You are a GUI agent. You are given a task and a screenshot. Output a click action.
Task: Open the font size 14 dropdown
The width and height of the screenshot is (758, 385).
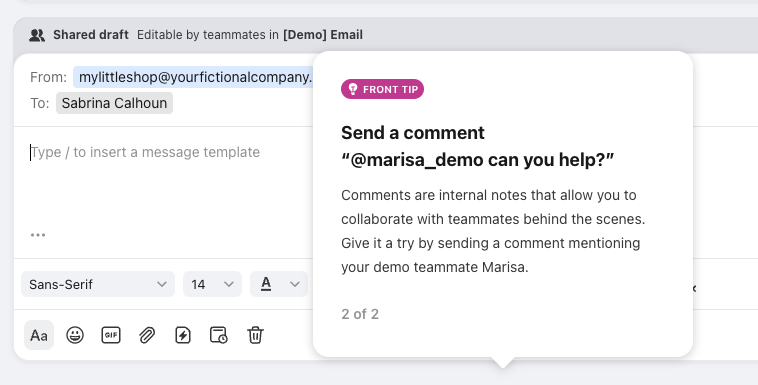(x=212, y=284)
